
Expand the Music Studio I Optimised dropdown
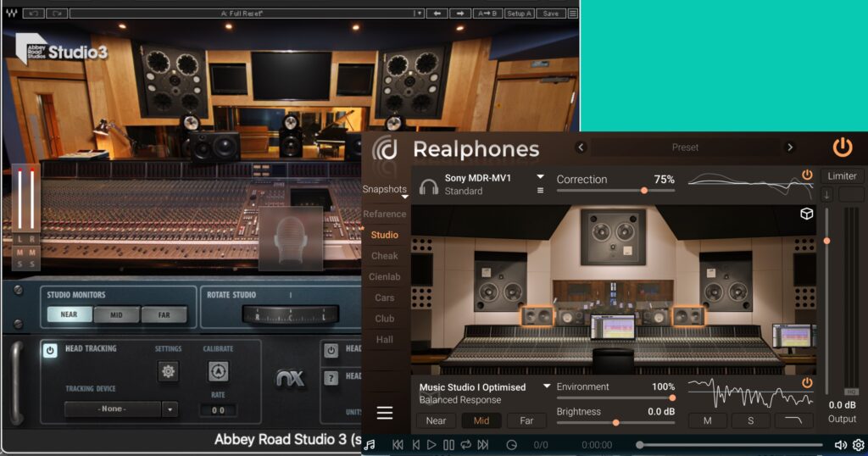(547, 386)
